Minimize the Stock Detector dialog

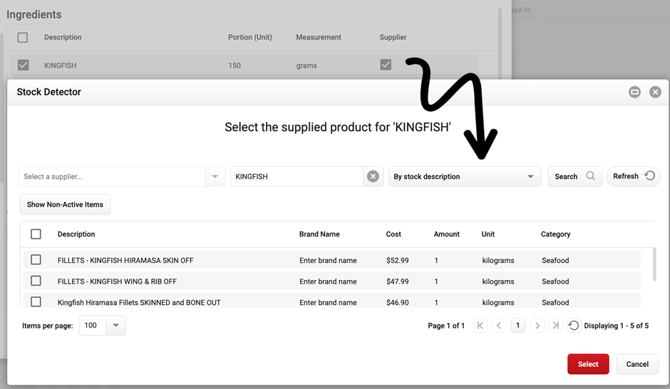pyautogui.click(x=635, y=92)
